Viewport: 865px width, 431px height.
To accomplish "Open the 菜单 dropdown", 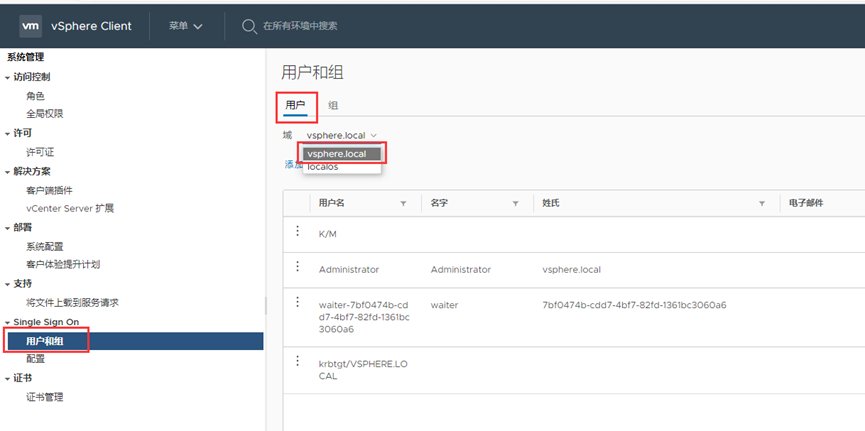I will [x=186, y=26].
